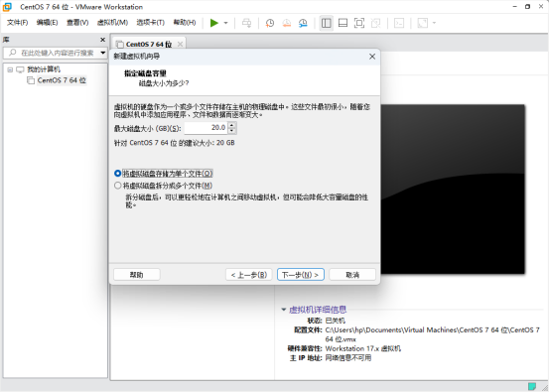Click the 取消 cancel button
The image size is (550, 392).
pos(352,275)
